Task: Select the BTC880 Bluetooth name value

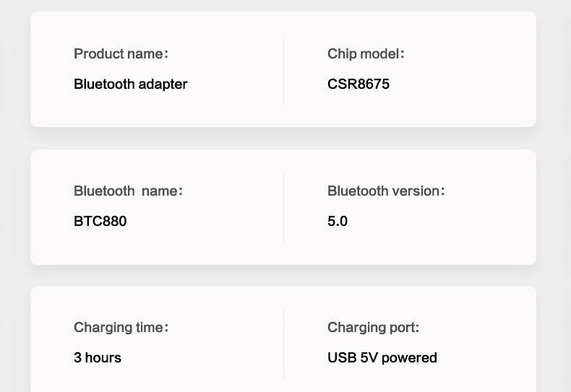Action: [100, 222]
